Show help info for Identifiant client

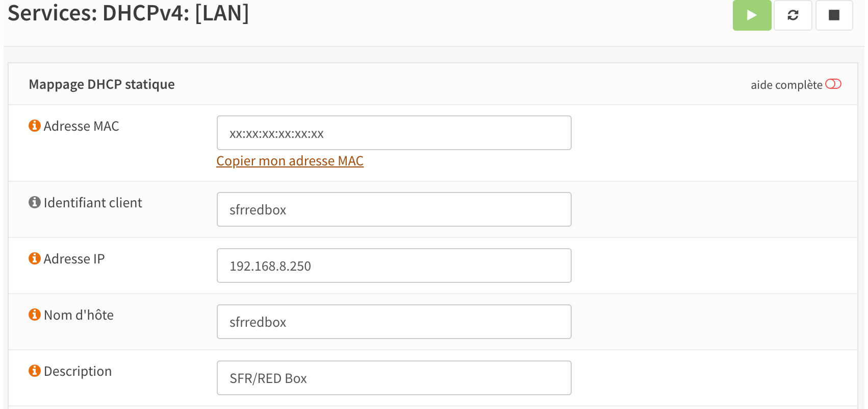click(x=35, y=202)
